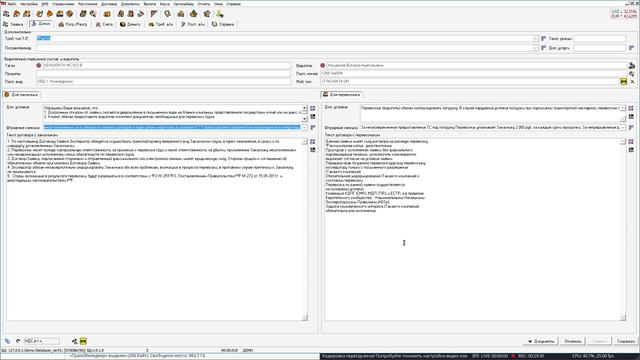Click icon beside carrier's Штрафные санкции dropdown

(x=631, y=127)
